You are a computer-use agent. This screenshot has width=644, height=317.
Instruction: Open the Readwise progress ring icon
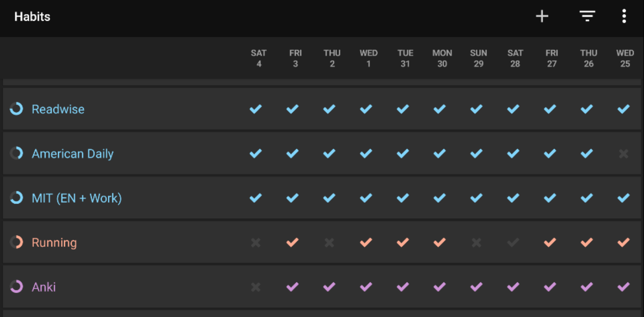(16, 109)
